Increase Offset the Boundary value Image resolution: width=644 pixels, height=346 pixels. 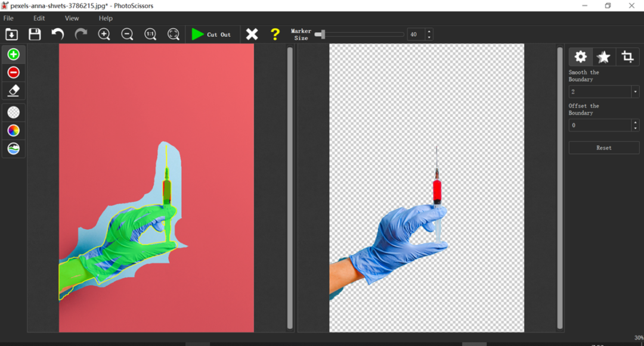pyautogui.click(x=636, y=122)
